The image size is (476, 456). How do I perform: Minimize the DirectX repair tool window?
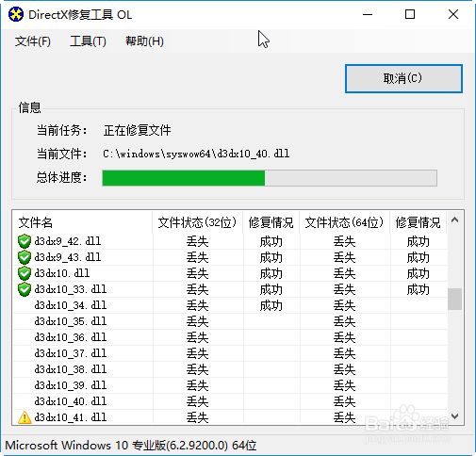coord(368,14)
